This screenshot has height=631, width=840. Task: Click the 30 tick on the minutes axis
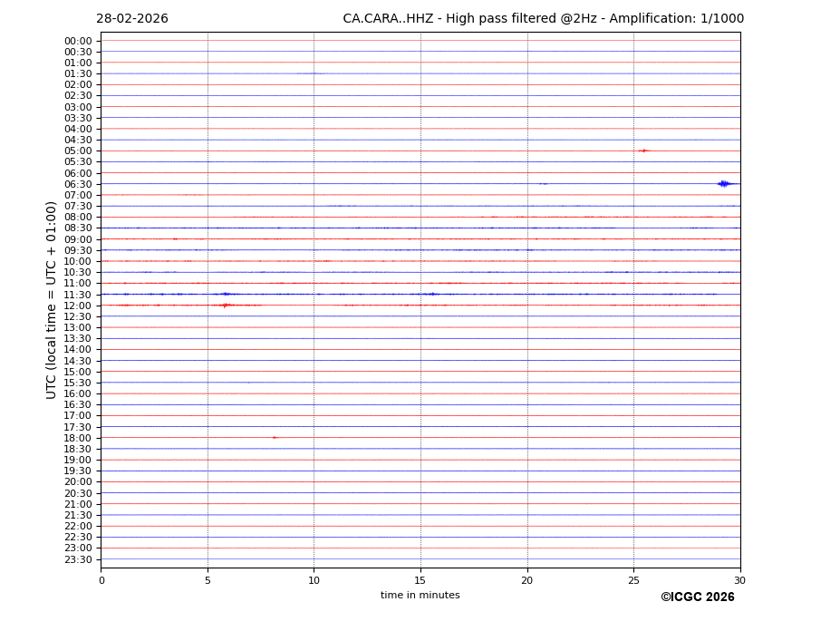pyautogui.click(x=739, y=580)
